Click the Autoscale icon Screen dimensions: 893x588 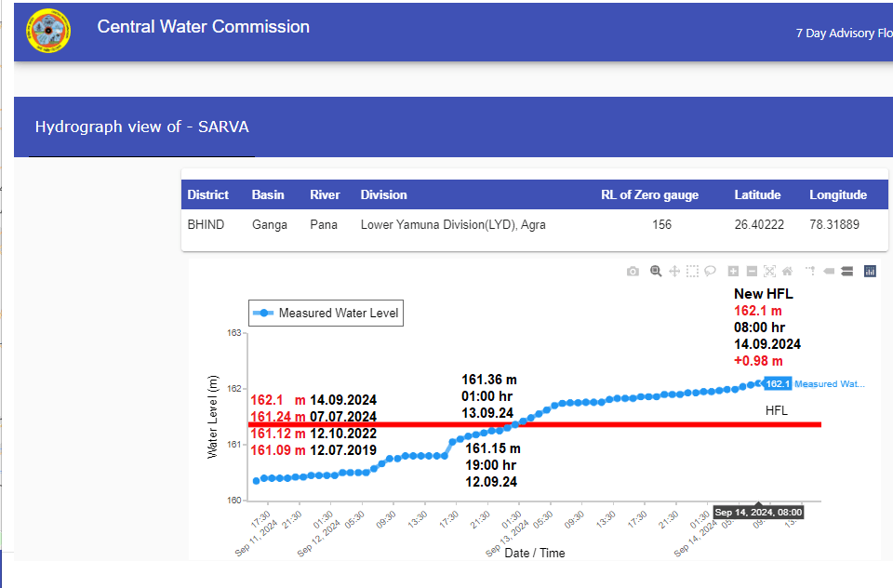[769, 272]
